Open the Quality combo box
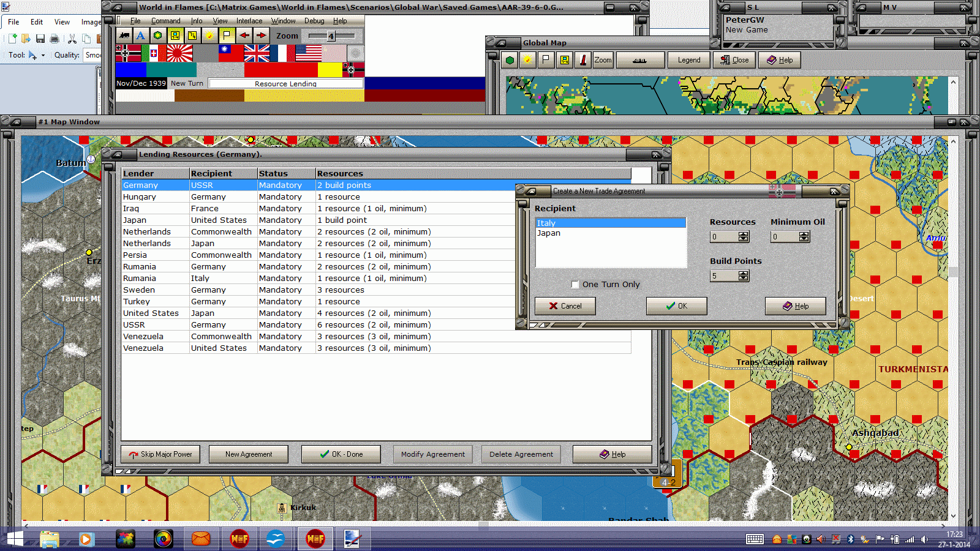 [93, 55]
